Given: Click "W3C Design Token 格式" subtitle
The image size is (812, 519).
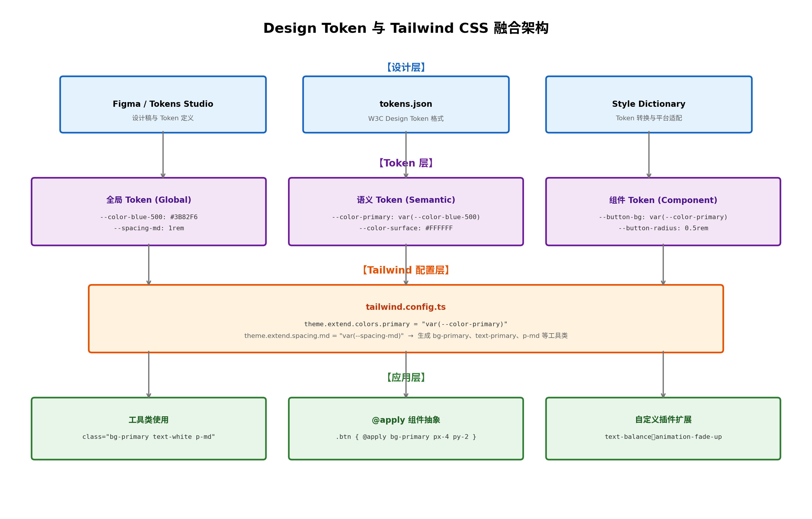Looking at the screenshot, I should click(406, 118).
